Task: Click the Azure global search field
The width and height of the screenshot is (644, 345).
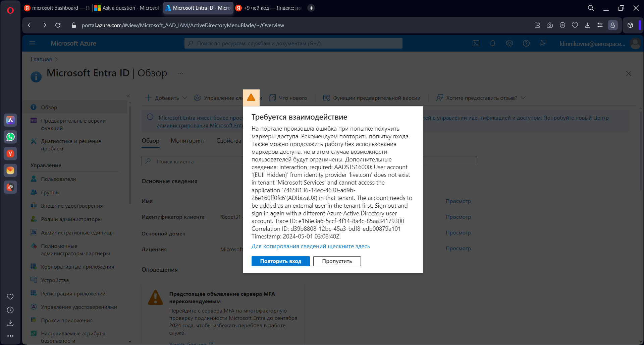Action: 293,43
